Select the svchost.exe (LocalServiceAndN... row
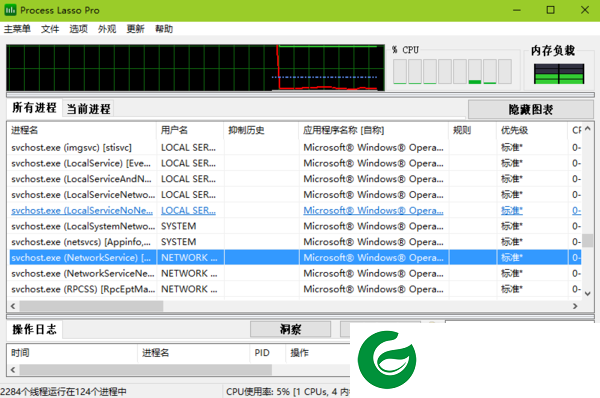600x398 pixels. pyautogui.click(x=295, y=179)
